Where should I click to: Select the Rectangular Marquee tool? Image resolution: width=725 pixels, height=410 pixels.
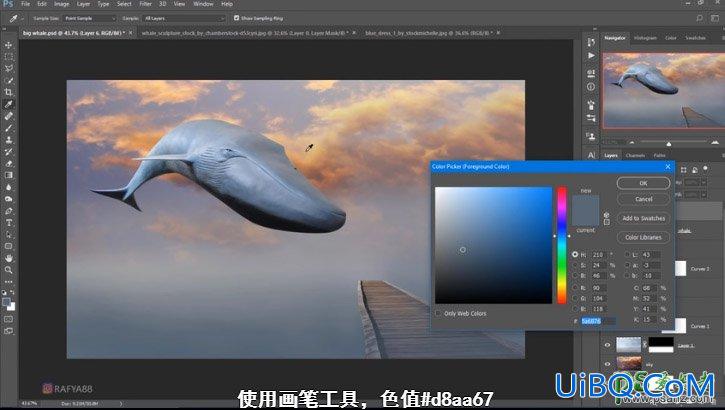pyautogui.click(x=8, y=57)
